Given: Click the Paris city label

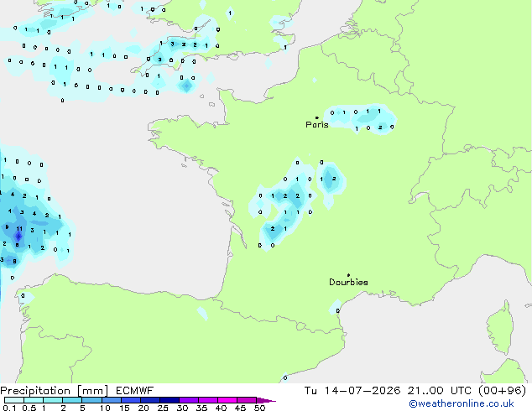Looking at the screenshot, I should (317, 125).
